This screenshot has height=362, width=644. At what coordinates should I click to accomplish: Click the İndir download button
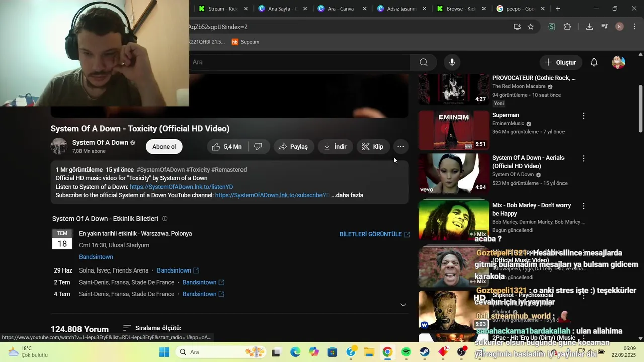[335, 147]
